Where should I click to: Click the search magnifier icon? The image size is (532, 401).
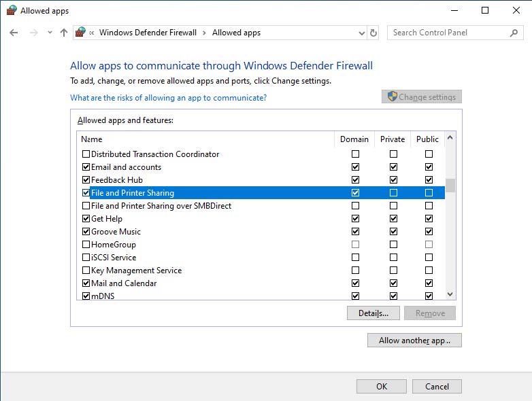tap(514, 33)
